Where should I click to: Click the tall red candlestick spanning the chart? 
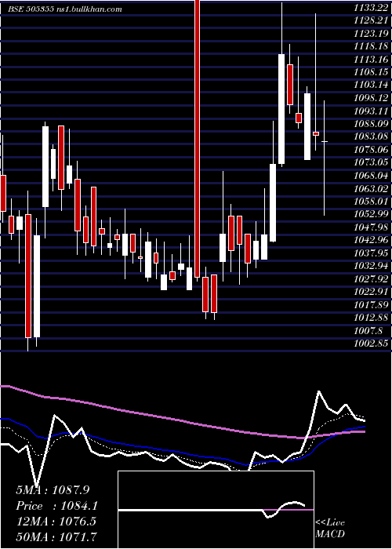click(x=197, y=139)
